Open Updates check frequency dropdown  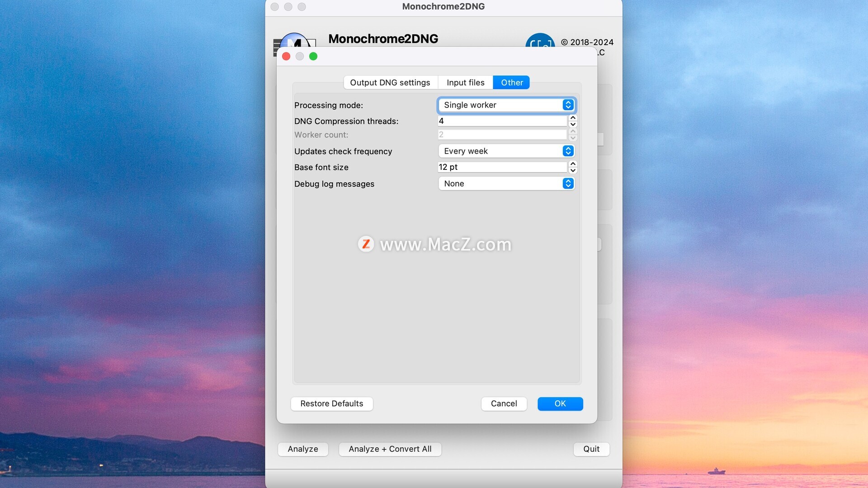[506, 151]
